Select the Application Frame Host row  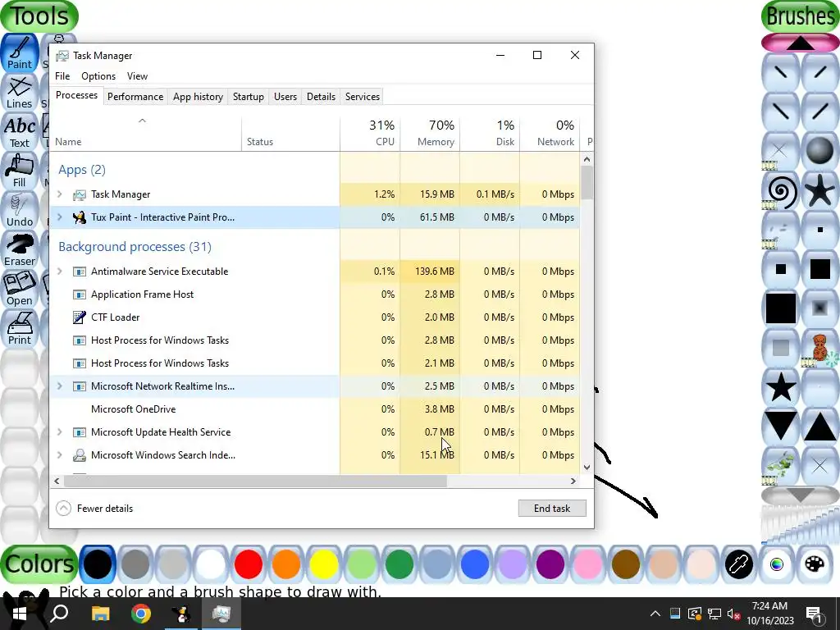[314, 294]
